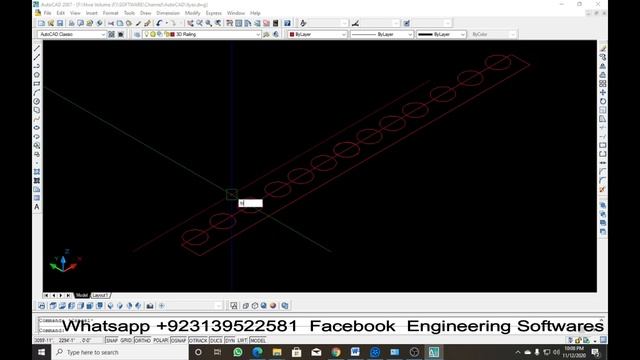Screen dimensions: 640x360
Task: Open the Express menu
Action: [213, 13]
